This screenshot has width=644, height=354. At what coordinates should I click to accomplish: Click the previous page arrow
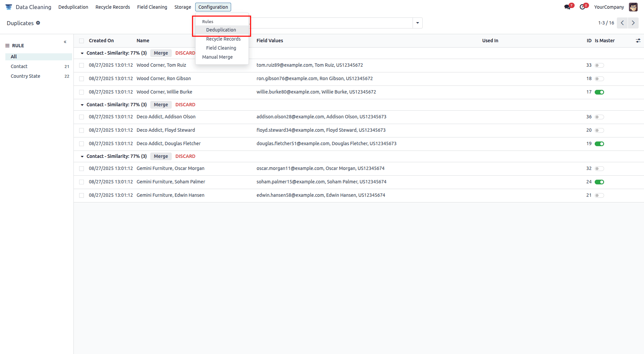623,23
